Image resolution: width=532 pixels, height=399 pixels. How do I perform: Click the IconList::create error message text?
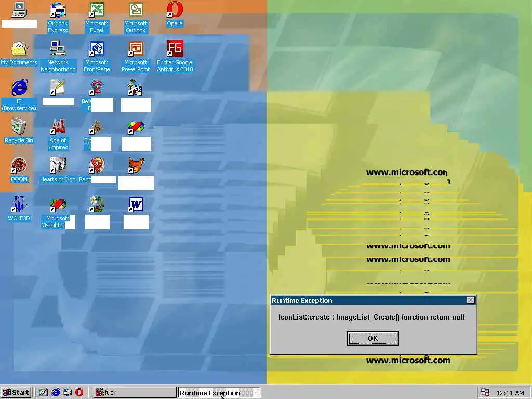coord(371,317)
